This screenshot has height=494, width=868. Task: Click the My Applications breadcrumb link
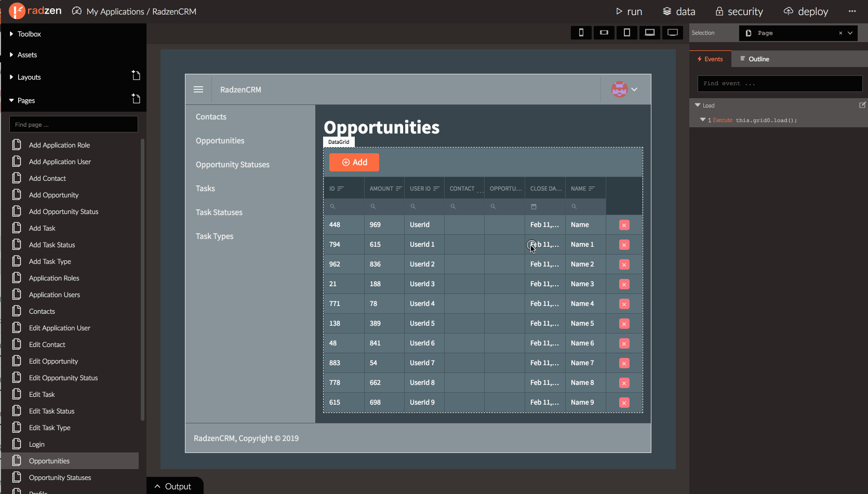(x=115, y=11)
